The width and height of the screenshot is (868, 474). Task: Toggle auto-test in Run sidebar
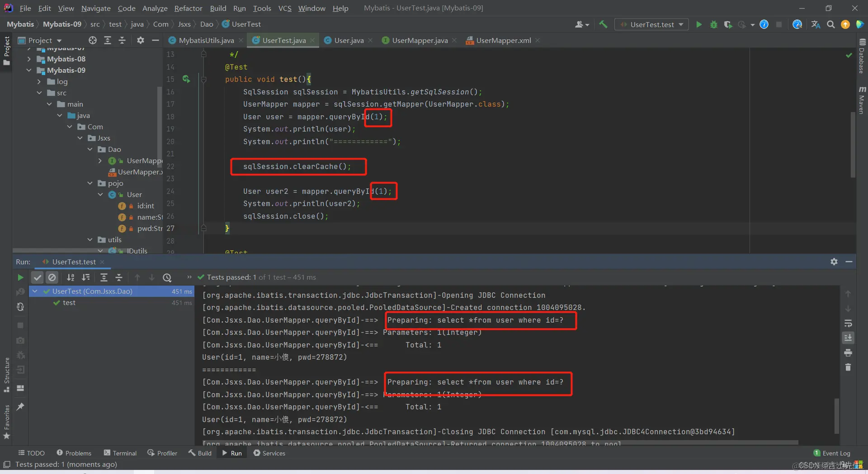point(20,307)
